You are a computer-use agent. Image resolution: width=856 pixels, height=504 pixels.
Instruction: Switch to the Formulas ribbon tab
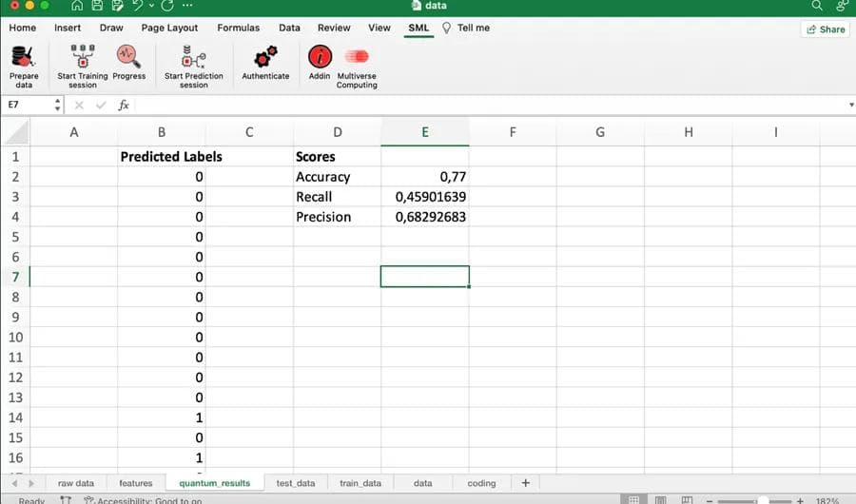pos(238,28)
